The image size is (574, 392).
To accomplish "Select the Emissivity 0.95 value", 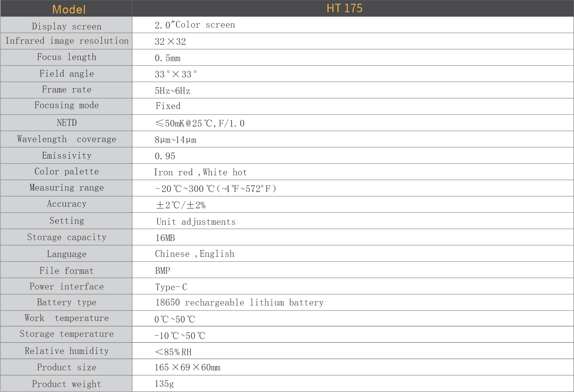I will [165, 156].
